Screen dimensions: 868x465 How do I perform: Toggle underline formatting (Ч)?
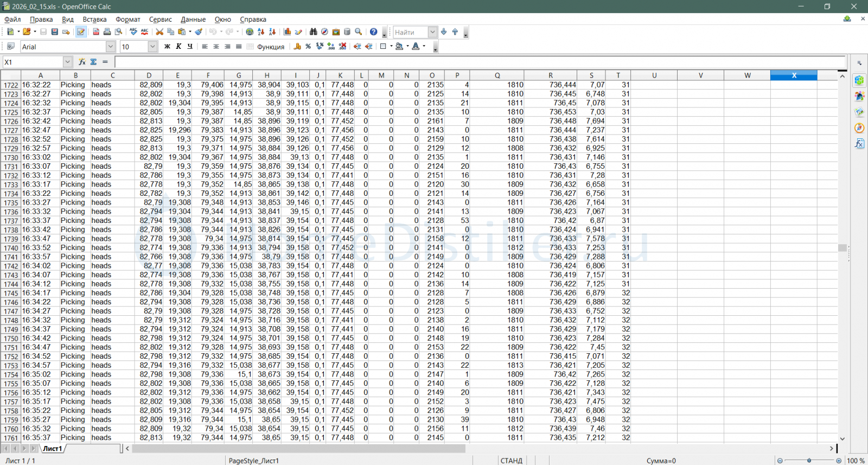pos(190,47)
